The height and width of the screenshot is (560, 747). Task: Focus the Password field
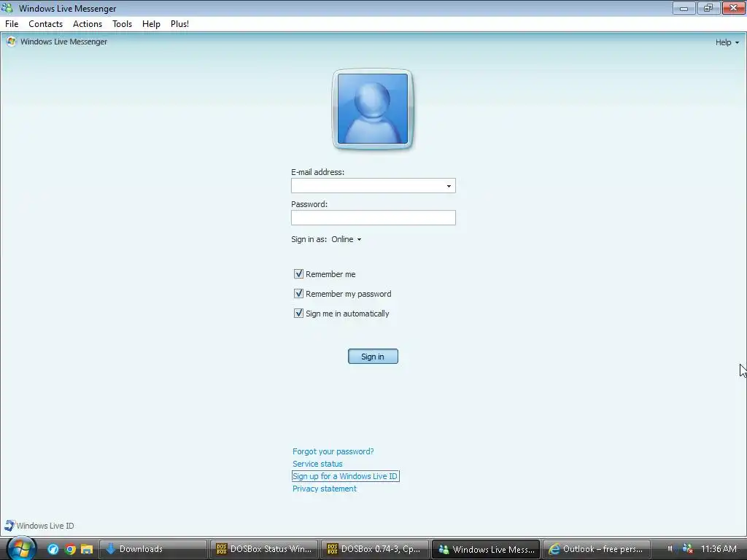[x=373, y=217]
